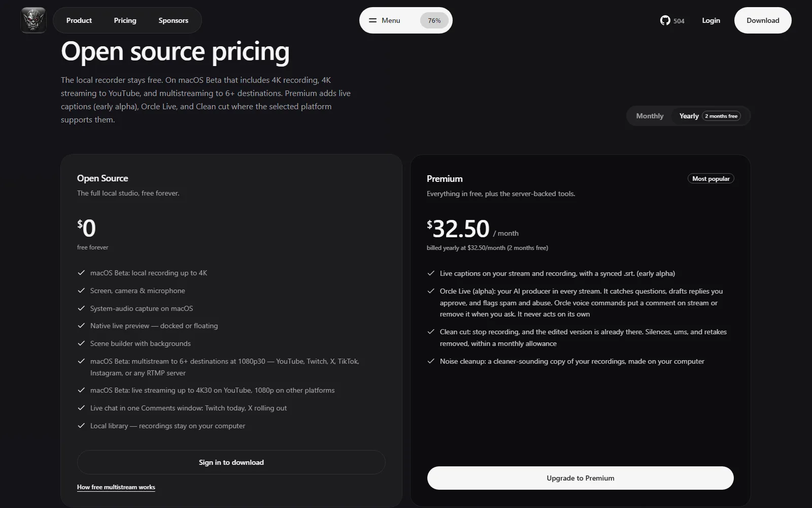Switch billing to Yearly
Image resolution: width=812 pixels, height=508 pixels.
tap(709, 116)
